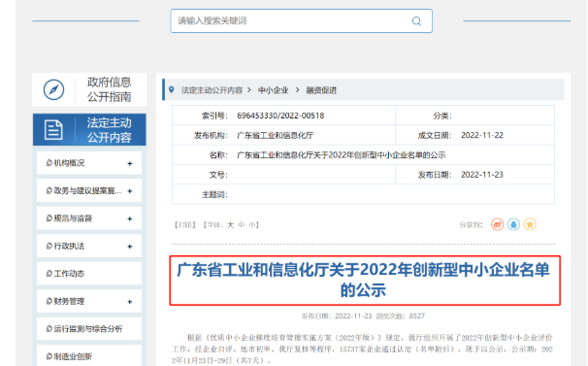588x366 pixels.
Task: Click the 名称 row title text
Action: point(341,155)
